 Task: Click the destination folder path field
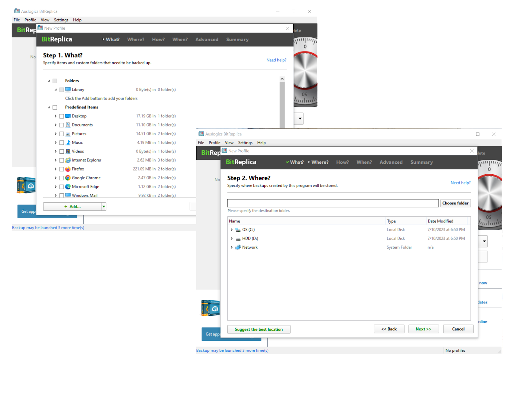(333, 203)
